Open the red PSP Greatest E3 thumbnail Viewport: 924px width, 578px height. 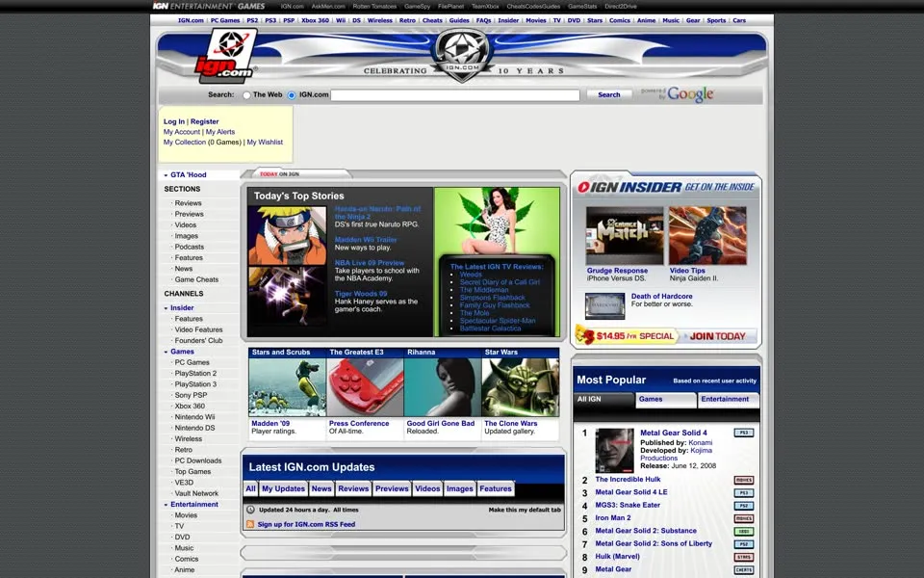(366, 387)
